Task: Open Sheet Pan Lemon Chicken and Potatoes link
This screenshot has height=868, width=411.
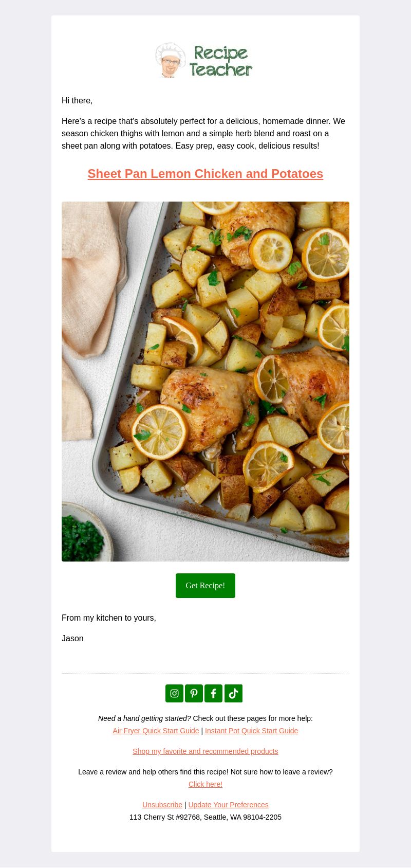Action: (206, 174)
